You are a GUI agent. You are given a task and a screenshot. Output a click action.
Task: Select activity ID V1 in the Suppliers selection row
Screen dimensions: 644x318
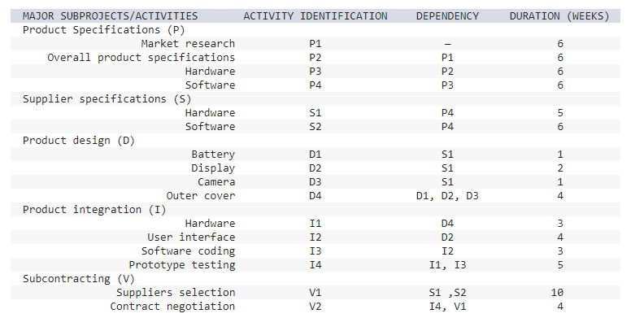click(315, 293)
